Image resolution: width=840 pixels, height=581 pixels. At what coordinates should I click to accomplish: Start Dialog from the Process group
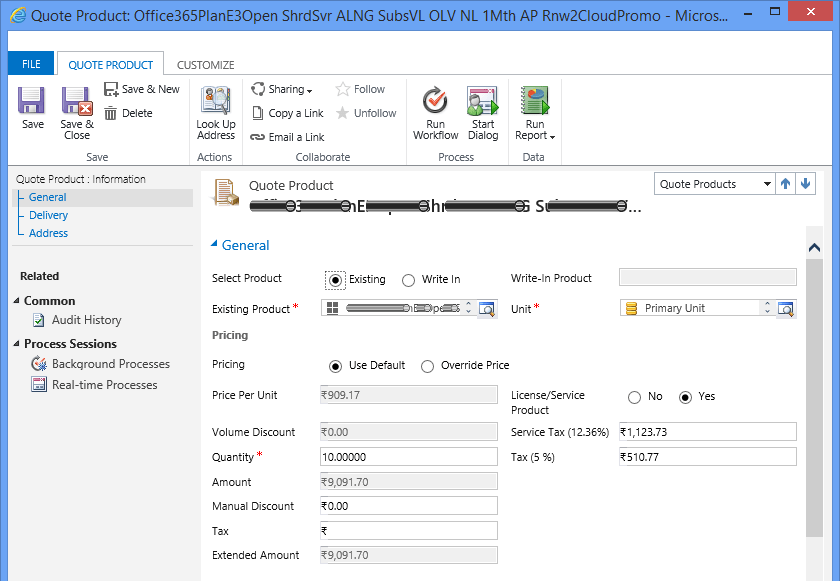483,113
